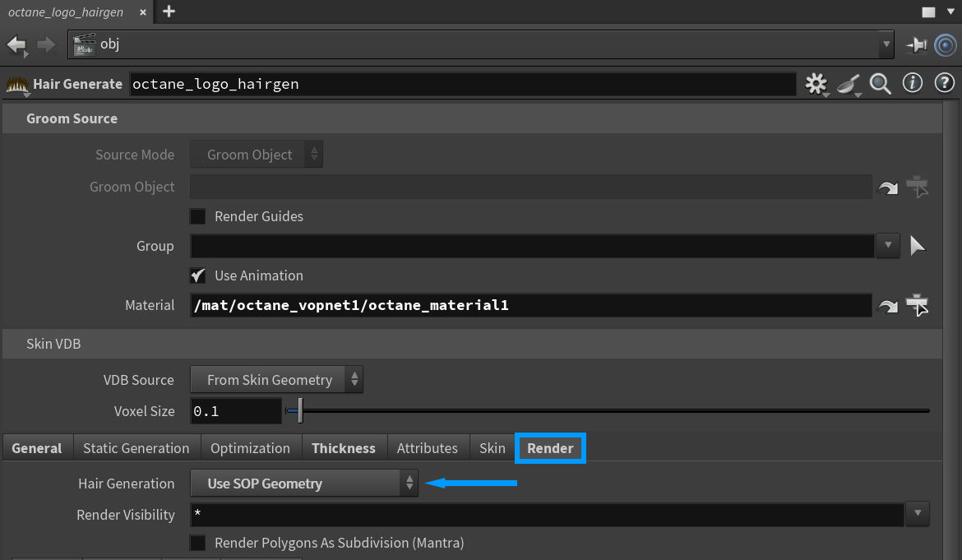The image size is (962, 560).
Task: Open the Hair Generation dropdown
Action: tap(304, 484)
